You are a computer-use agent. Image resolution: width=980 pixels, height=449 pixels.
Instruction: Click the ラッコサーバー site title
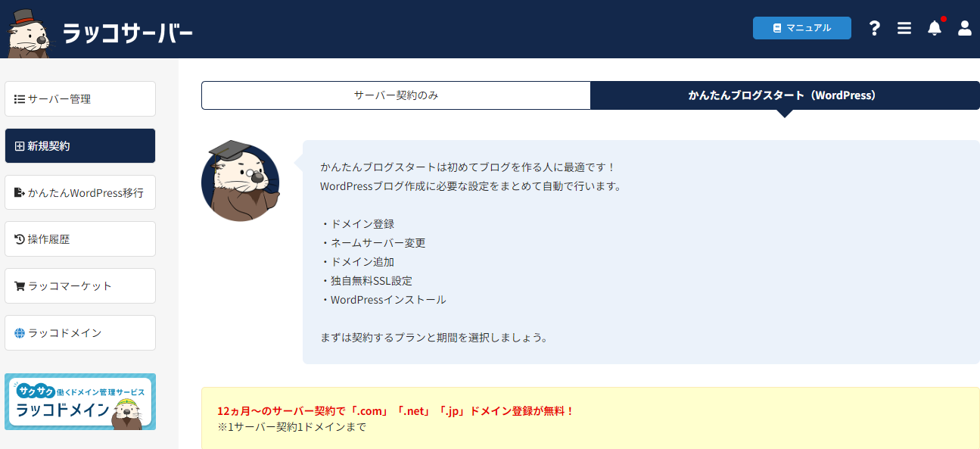(127, 33)
